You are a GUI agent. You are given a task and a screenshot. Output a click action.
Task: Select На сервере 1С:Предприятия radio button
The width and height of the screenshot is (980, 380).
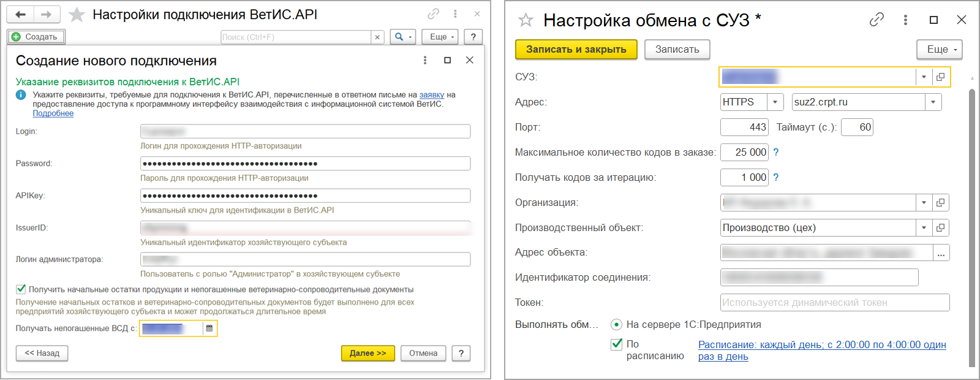pyautogui.click(x=616, y=324)
